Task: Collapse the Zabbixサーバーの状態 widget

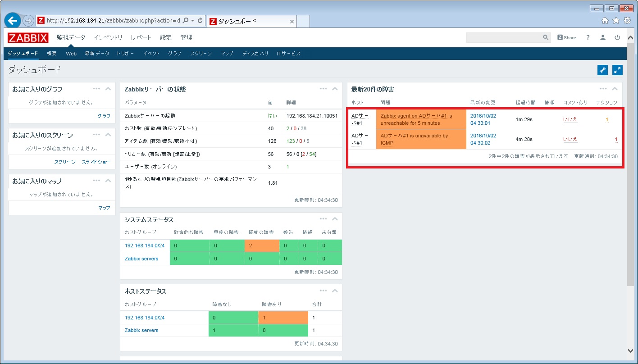Action: tap(335, 89)
